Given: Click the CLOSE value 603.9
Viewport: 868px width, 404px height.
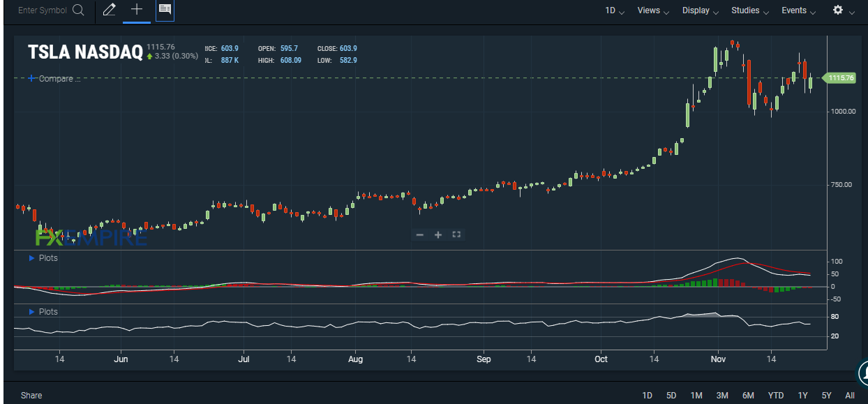Looking at the screenshot, I should tap(347, 49).
